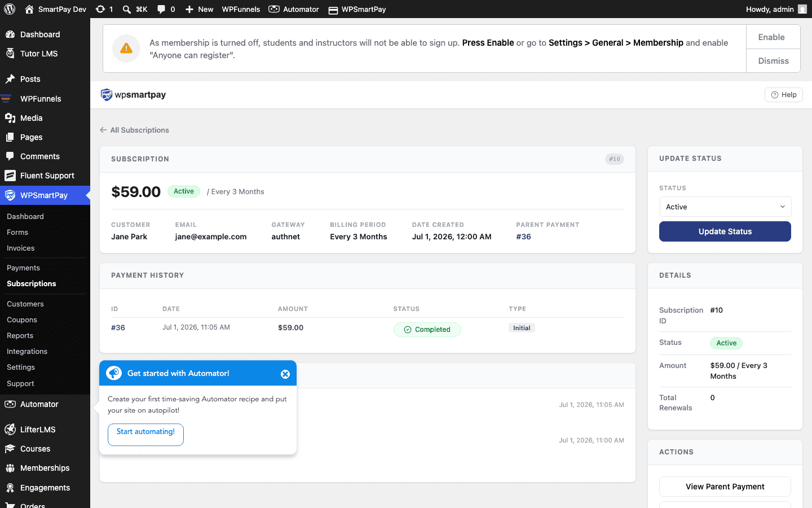Dismiss the membership notice
The height and width of the screenshot is (508, 812).
click(773, 61)
